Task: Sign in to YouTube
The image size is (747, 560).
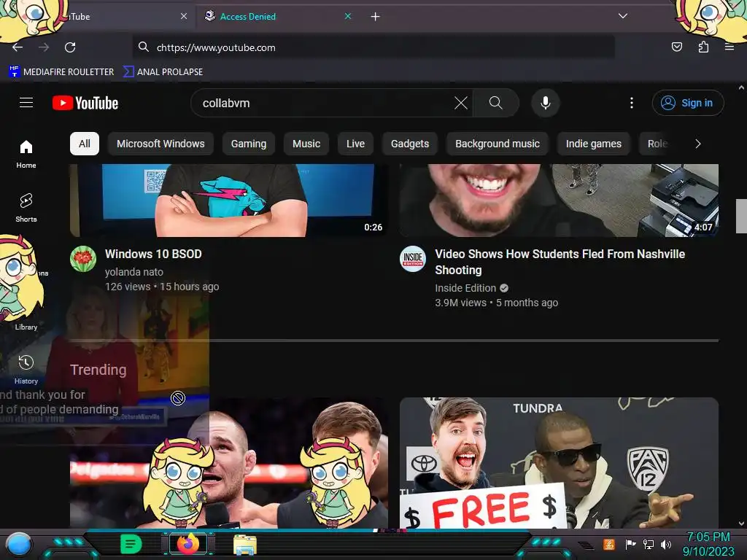Action: click(x=688, y=103)
